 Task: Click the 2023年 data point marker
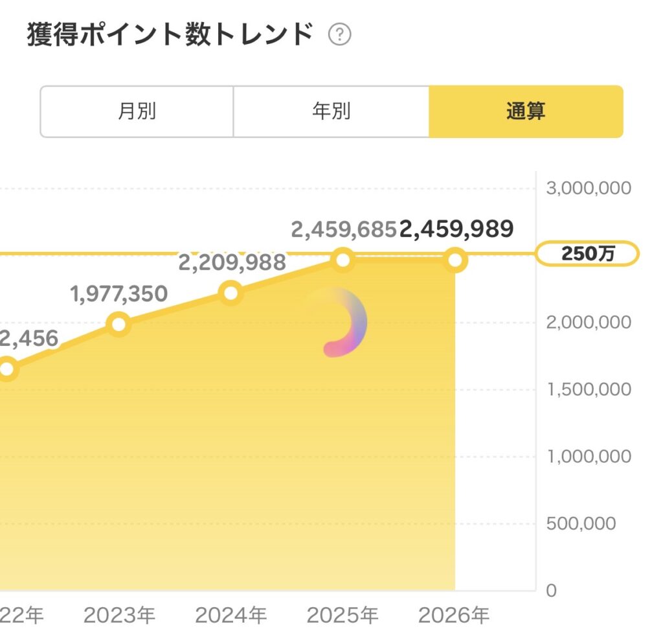(x=119, y=323)
